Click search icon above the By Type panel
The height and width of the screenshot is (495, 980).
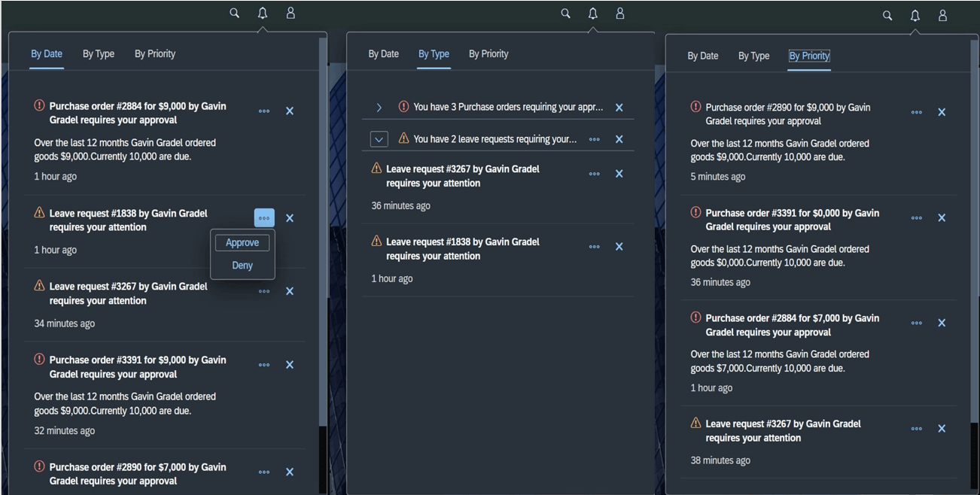click(565, 14)
